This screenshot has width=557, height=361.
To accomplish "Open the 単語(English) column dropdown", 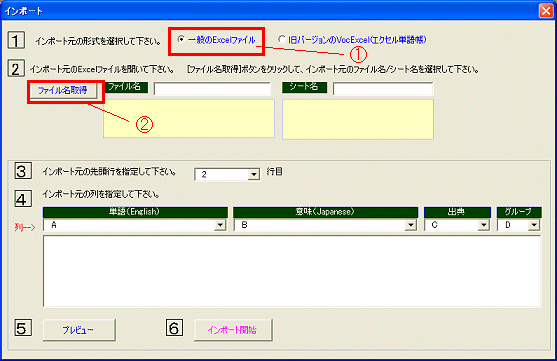I will click(220, 225).
